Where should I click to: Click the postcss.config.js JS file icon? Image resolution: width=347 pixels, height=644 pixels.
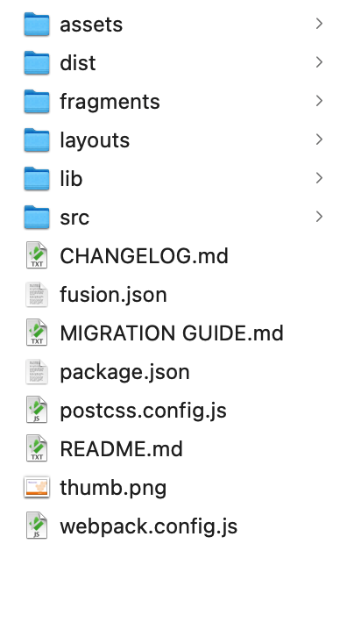pos(37,410)
